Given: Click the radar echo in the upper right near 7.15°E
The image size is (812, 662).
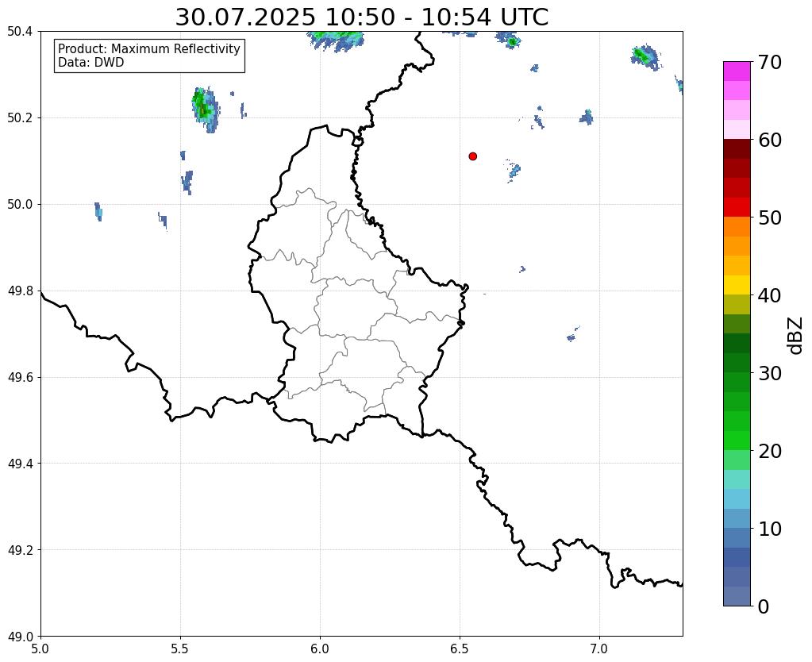Looking at the screenshot, I should 646,57.
